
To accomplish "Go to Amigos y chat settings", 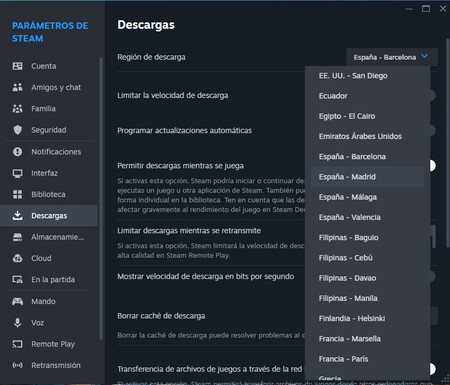I will (50, 87).
